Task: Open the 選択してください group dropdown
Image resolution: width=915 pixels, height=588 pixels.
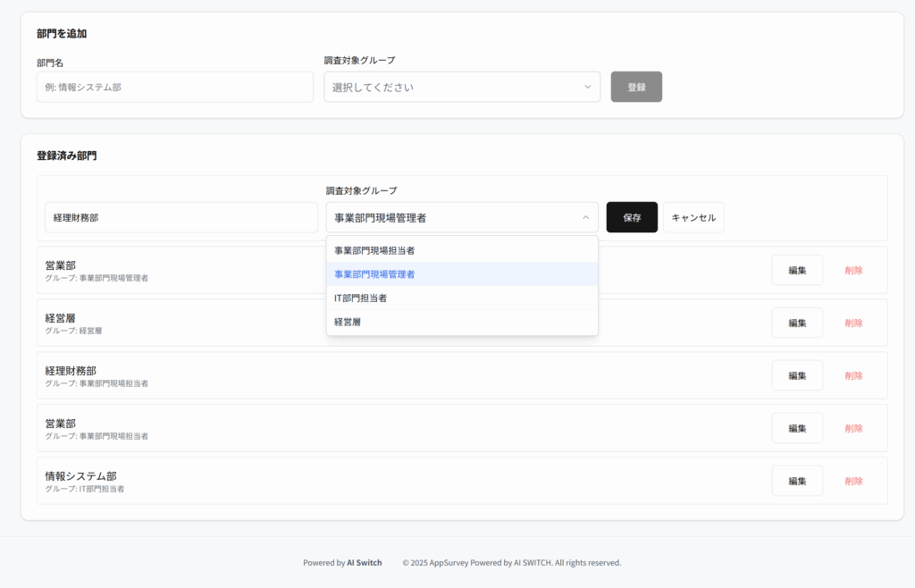Action: click(x=462, y=87)
